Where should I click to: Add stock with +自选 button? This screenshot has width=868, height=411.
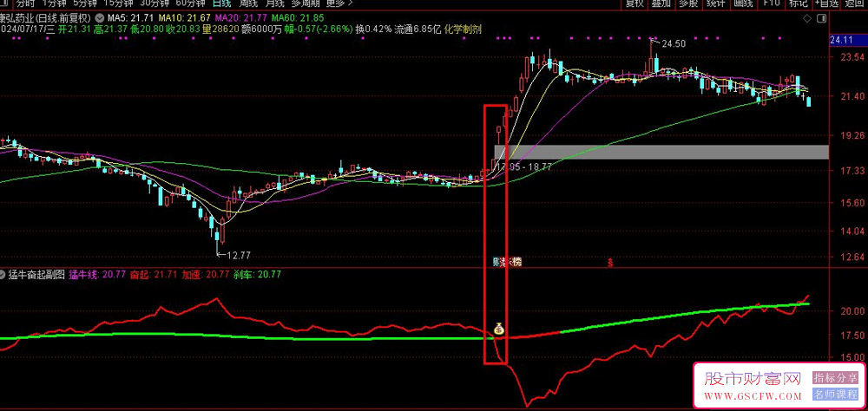tap(826, 3)
